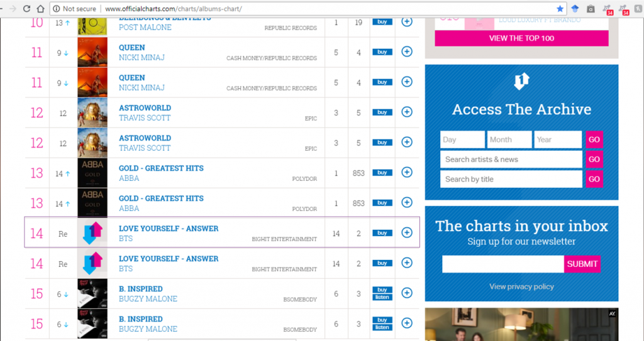Open the LOUD LUXURY FT BRANDO link
The height and width of the screenshot is (341, 644).
point(540,20)
